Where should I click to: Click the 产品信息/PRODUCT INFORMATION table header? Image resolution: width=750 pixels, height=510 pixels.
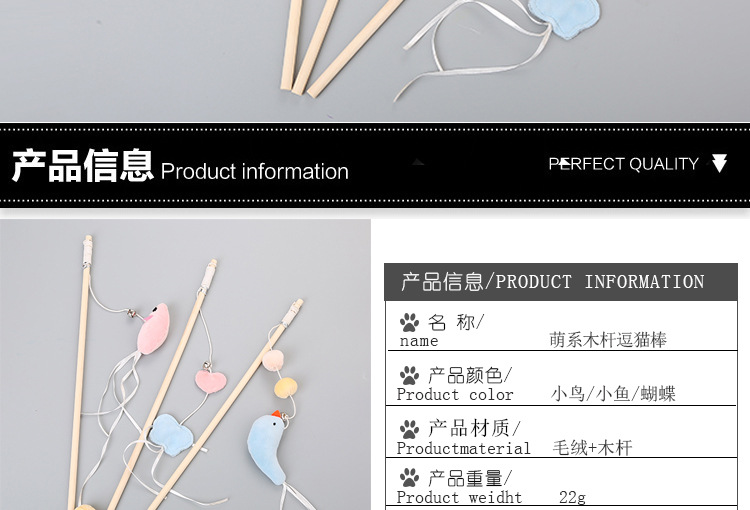561,282
